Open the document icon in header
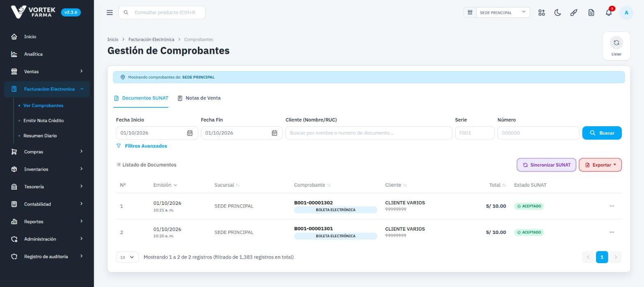 click(591, 12)
